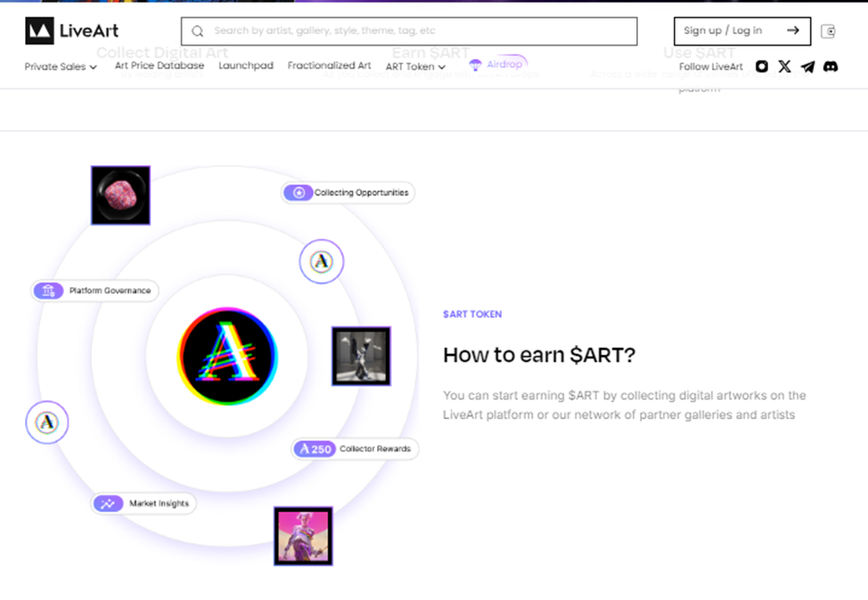Expand the Private Sales dropdown
The height and width of the screenshot is (600, 868).
(x=61, y=67)
